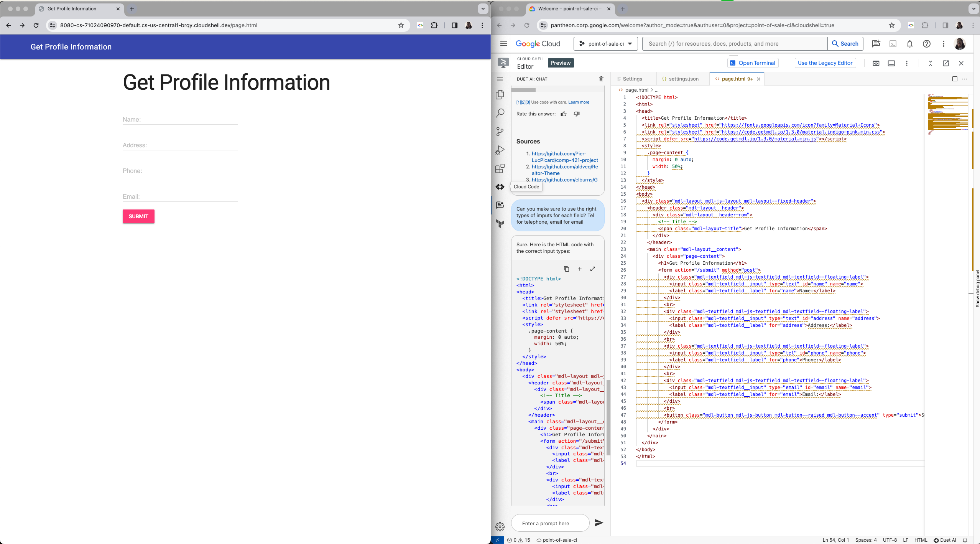
Task: Click the Use the Legacy Editor button
Action: coord(824,62)
